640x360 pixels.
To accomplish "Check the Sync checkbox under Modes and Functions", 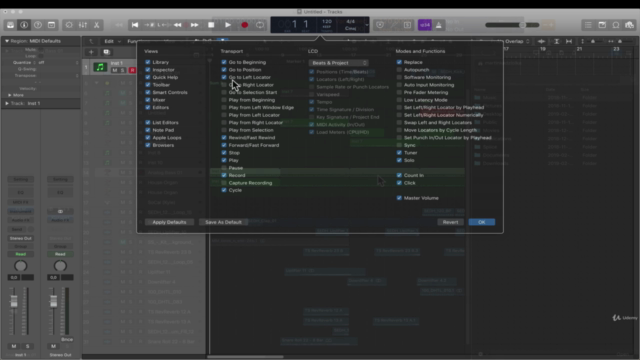I will [x=399, y=145].
